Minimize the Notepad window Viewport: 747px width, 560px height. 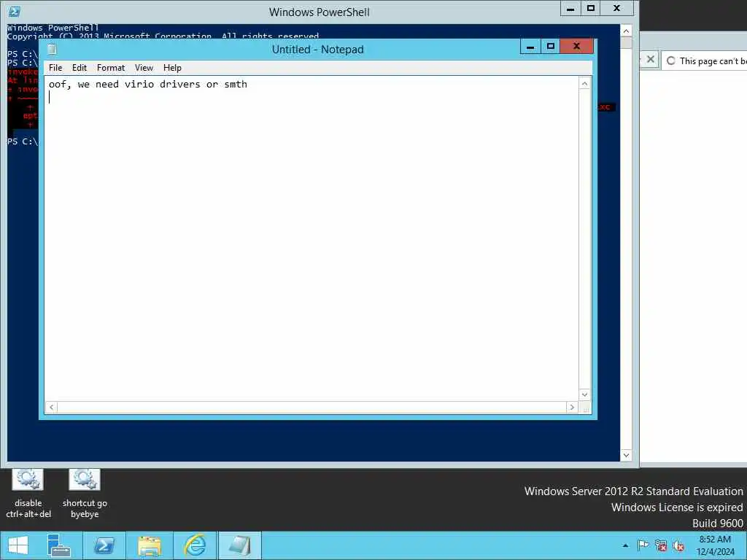530,46
